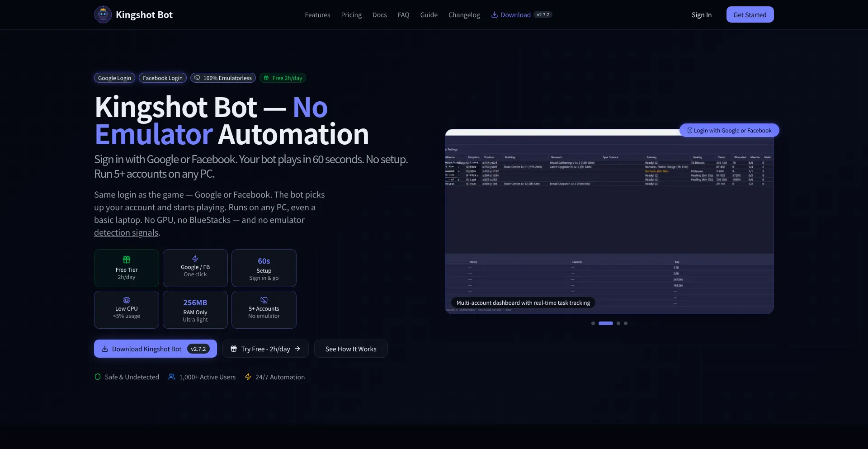Open the dashboard screenshot preview
The width and height of the screenshot is (868, 449).
(x=609, y=222)
